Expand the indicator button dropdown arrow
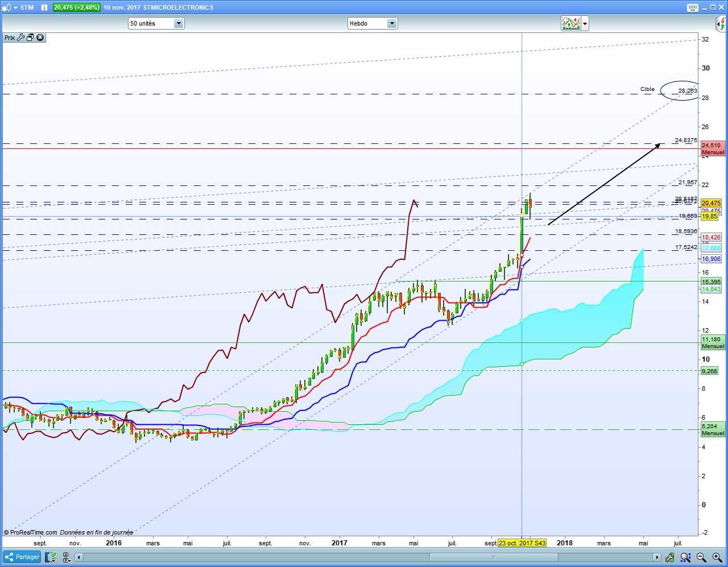The width and height of the screenshot is (728, 567). coord(585,24)
